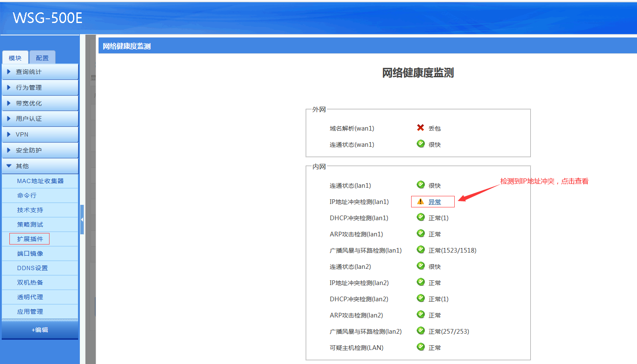Image resolution: width=637 pixels, height=364 pixels.
Task: Click green check icon for DHCP冲突检测(lan1)
Action: pos(421,217)
